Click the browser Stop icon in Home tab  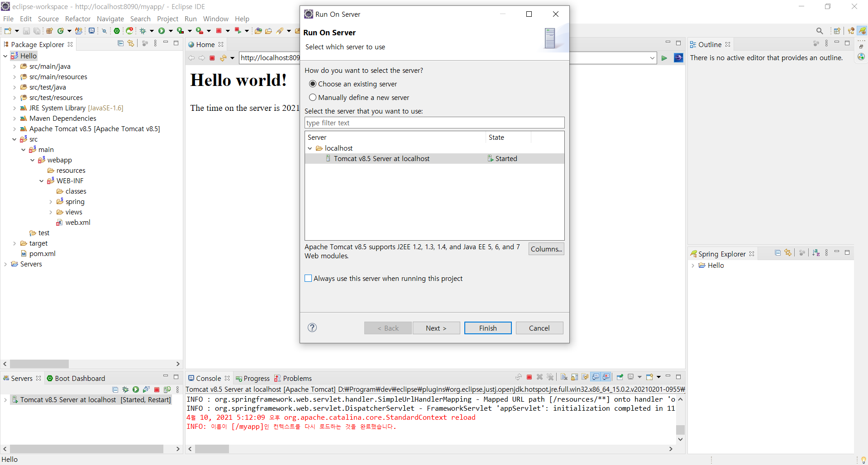point(212,58)
